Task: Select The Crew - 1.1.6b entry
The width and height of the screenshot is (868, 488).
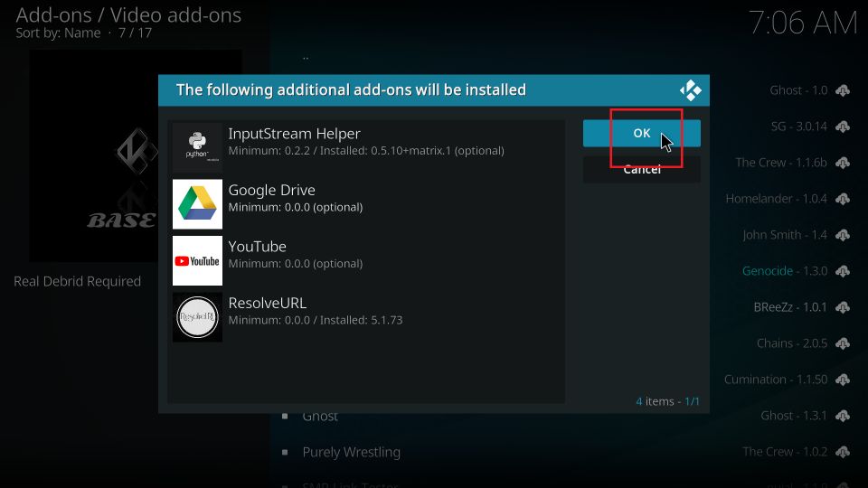Action: click(781, 163)
